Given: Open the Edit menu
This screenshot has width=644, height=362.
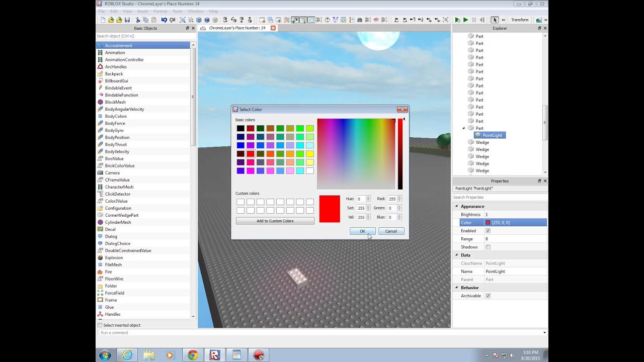Looking at the screenshot, I should pos(114,11).
